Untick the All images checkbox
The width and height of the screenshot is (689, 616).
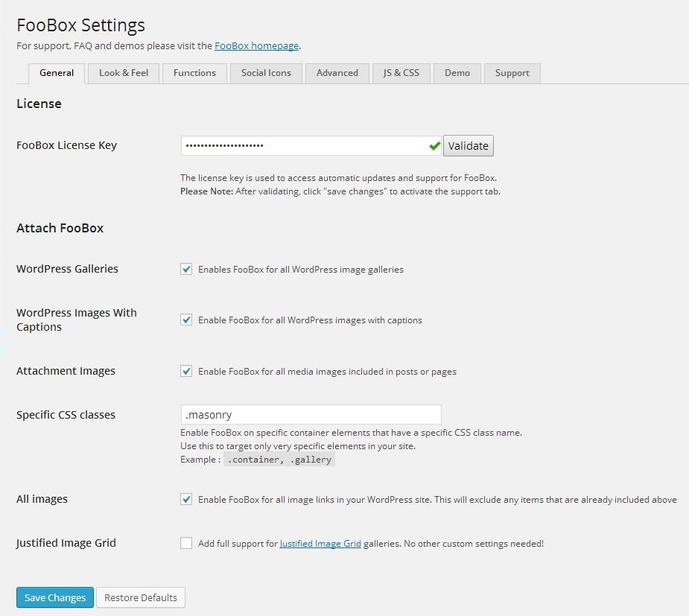click(186, 499)
